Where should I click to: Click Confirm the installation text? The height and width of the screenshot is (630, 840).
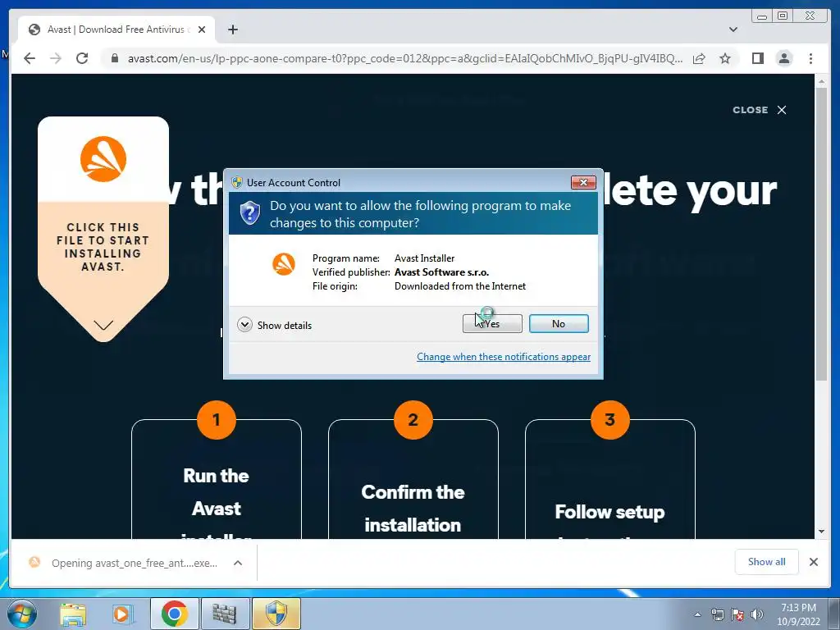point(413,509)
